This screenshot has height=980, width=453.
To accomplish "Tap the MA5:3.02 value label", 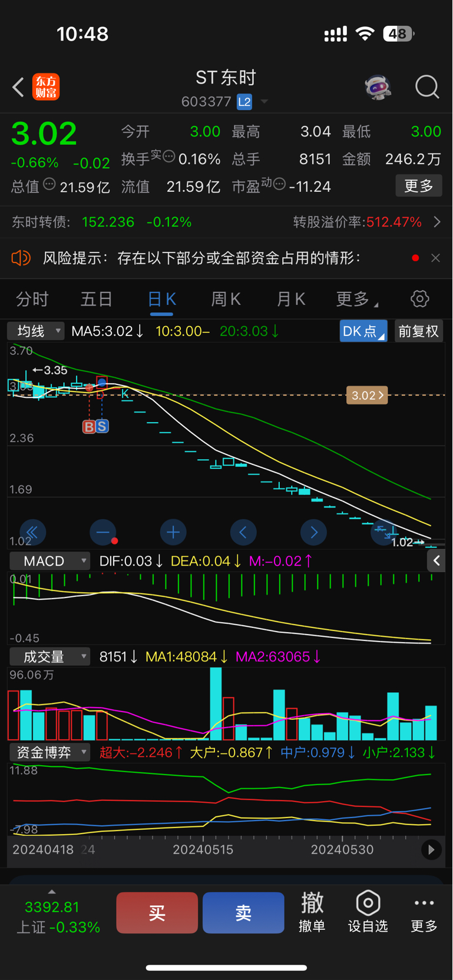I will coord(107,331).
